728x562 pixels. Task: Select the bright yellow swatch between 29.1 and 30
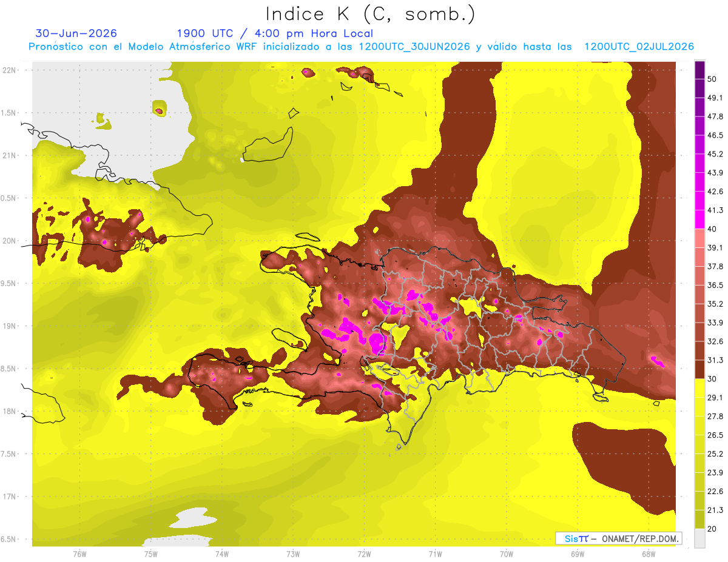[699, 388]
